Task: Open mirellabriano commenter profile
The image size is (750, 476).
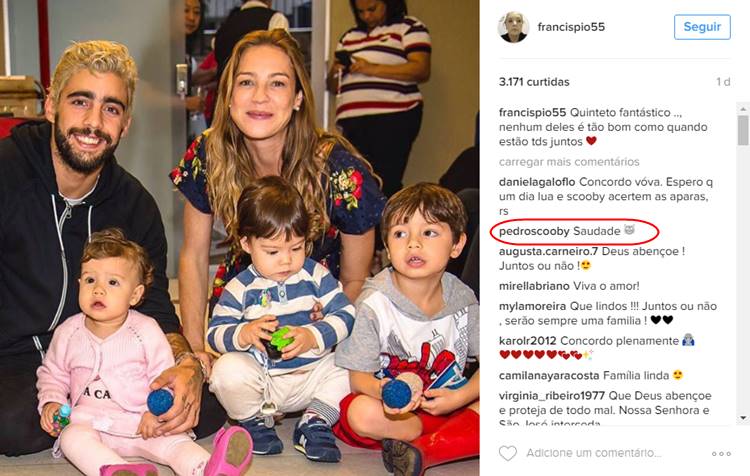Action: [x=534, y=286]
